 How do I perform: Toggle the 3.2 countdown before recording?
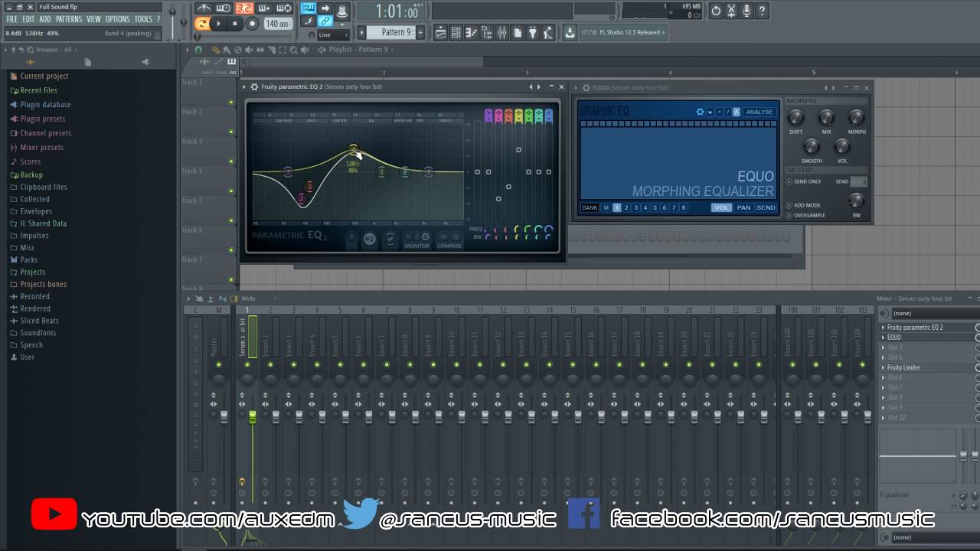(x=244, y=8)
